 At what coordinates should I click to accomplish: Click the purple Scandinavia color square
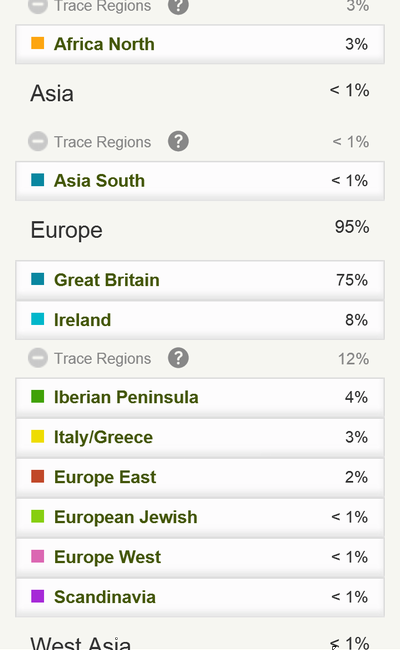38,596
